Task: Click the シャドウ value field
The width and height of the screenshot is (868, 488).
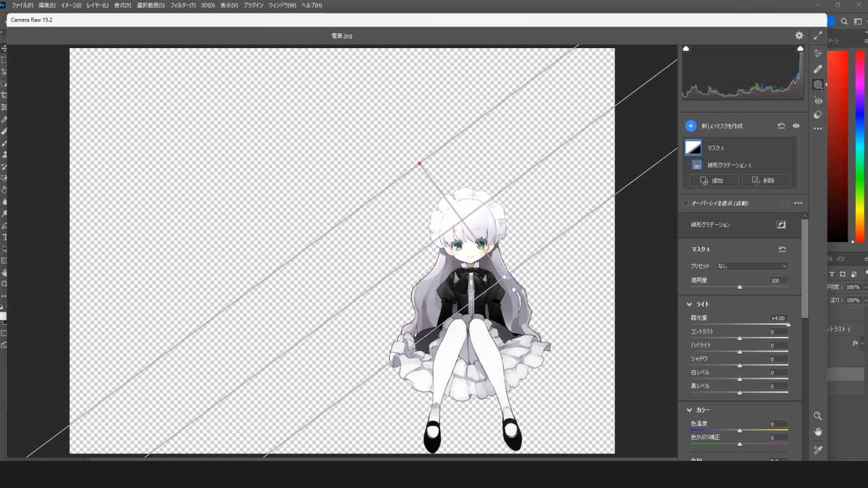Action: [778, 359]
